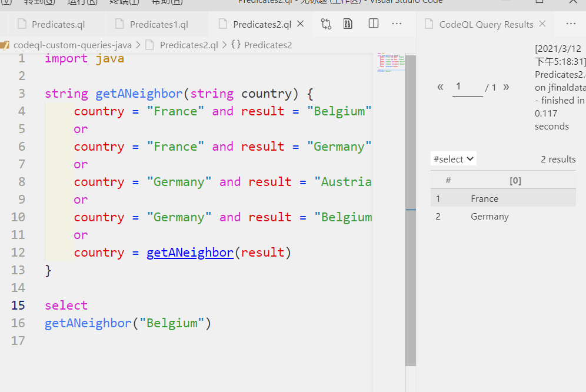
Task: Click the open preview icon in editor toolbar
Action: tap(348, 24)
